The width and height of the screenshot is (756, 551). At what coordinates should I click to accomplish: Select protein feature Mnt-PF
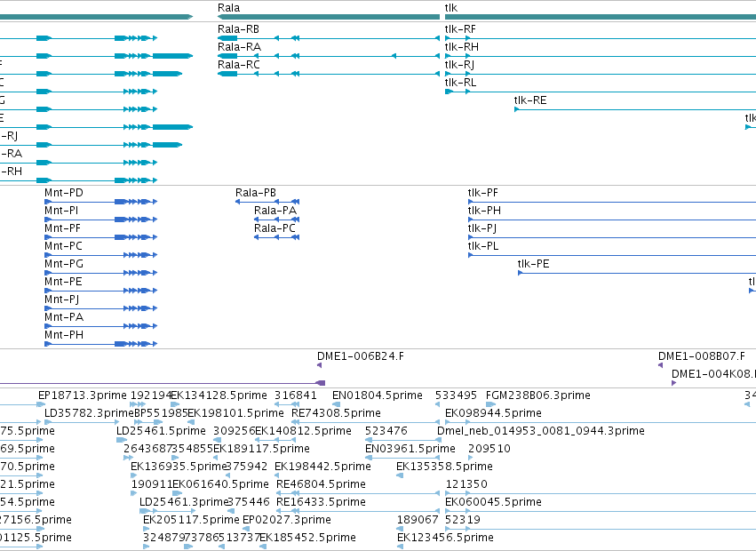click(63, 228)
